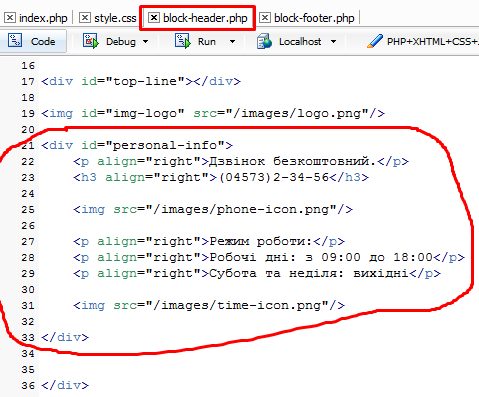Close the style.css tab via X icon

click(x=85, y=17)
